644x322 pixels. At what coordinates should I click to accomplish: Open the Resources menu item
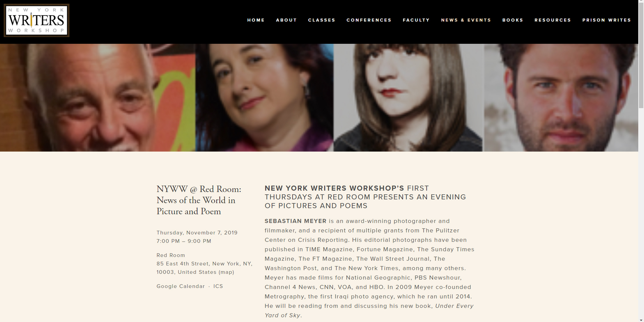coord(553,20)
